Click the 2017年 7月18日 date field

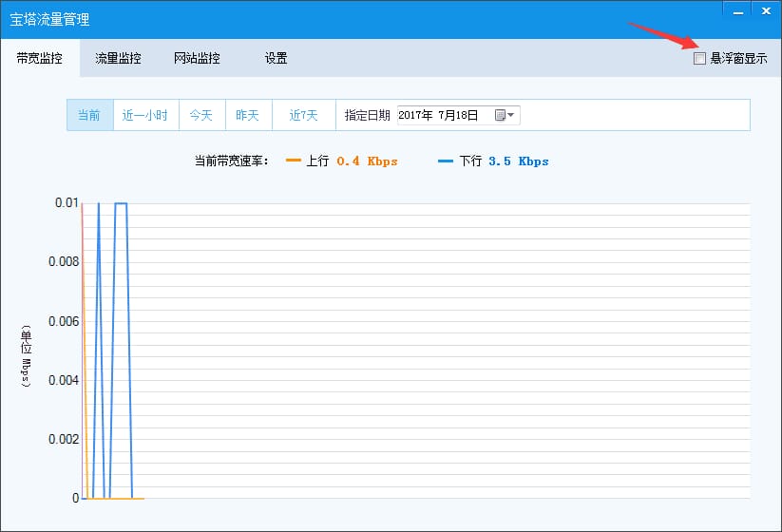pyautogui.click(x=458, y=115)
